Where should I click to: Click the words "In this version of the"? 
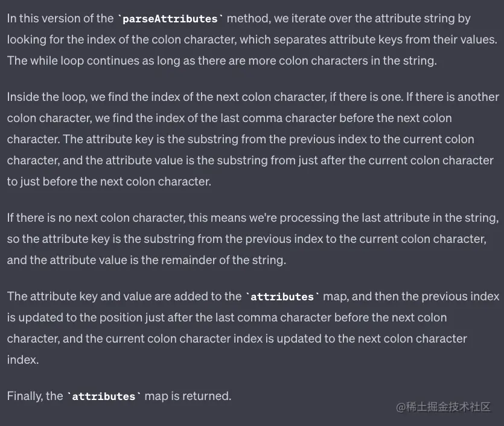click(60, 19)
